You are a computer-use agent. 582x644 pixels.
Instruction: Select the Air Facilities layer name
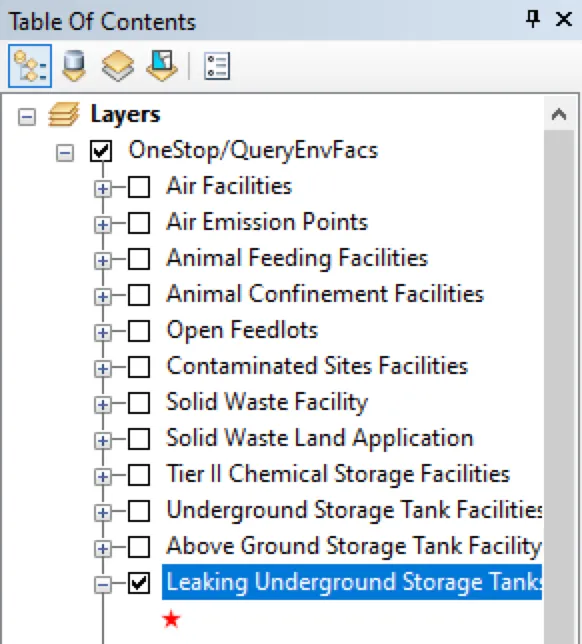[x=229, y=186]
